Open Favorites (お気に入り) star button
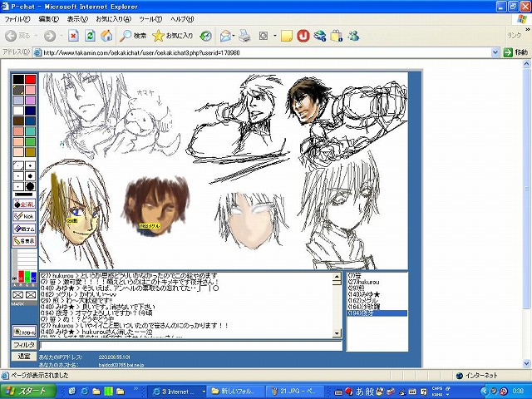 pos(172,36)
